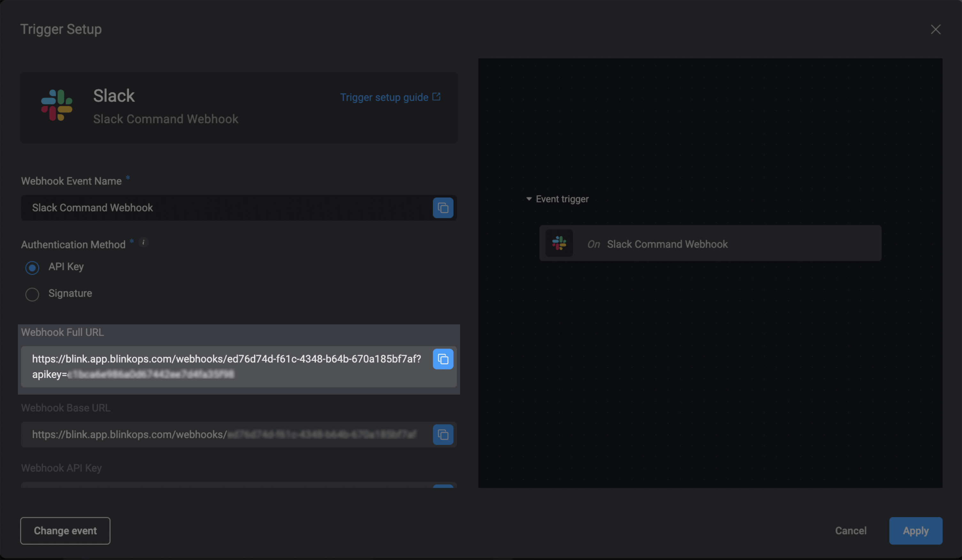Image resolution: width=962 pixels, height=560 pixels.
Task: Click the Webhook Event Name label
Action: (71, 181)
